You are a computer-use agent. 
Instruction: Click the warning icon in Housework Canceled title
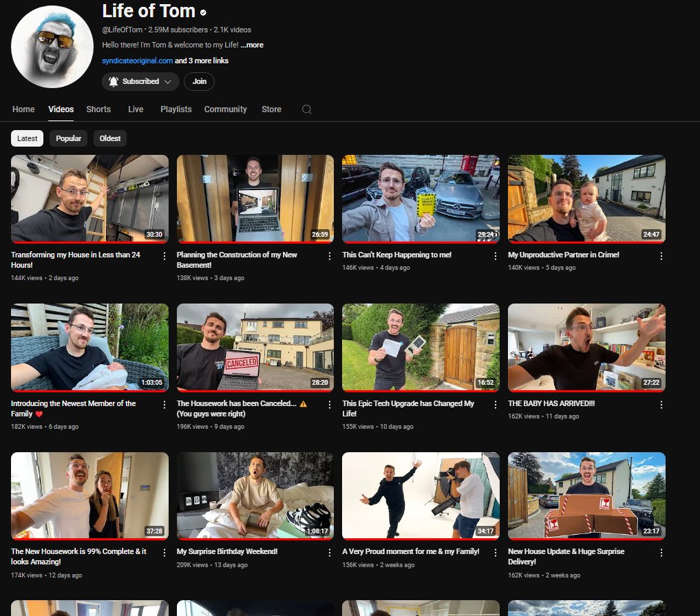point(303,404)
